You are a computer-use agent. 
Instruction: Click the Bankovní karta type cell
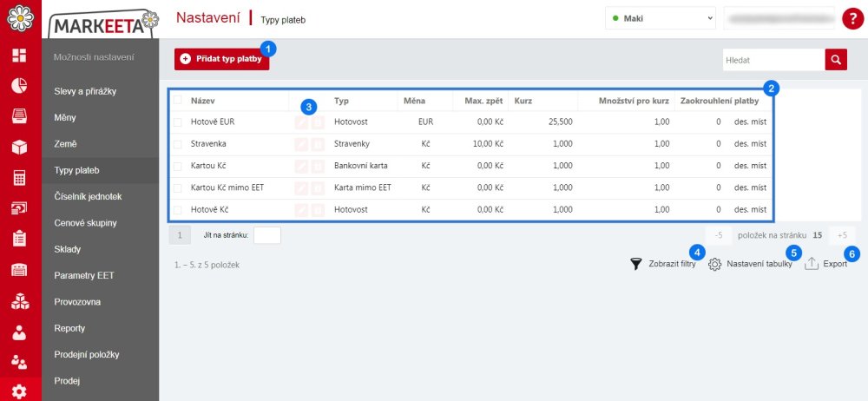(x=361, y=166)
